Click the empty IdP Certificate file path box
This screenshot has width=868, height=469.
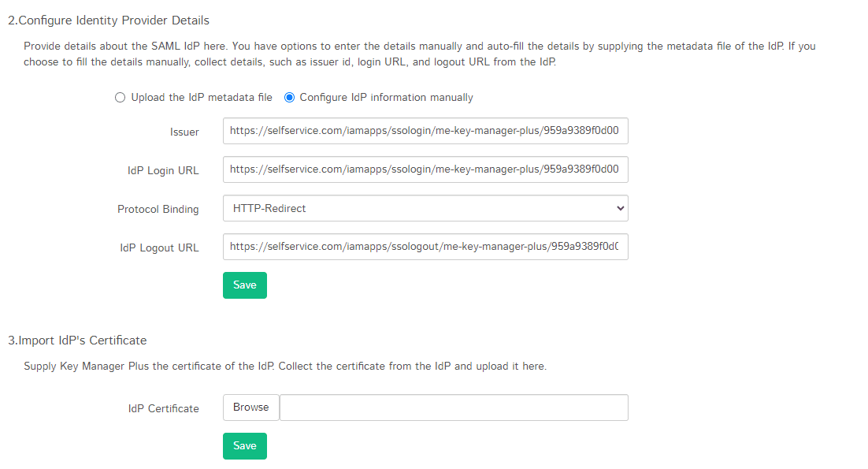454,408
